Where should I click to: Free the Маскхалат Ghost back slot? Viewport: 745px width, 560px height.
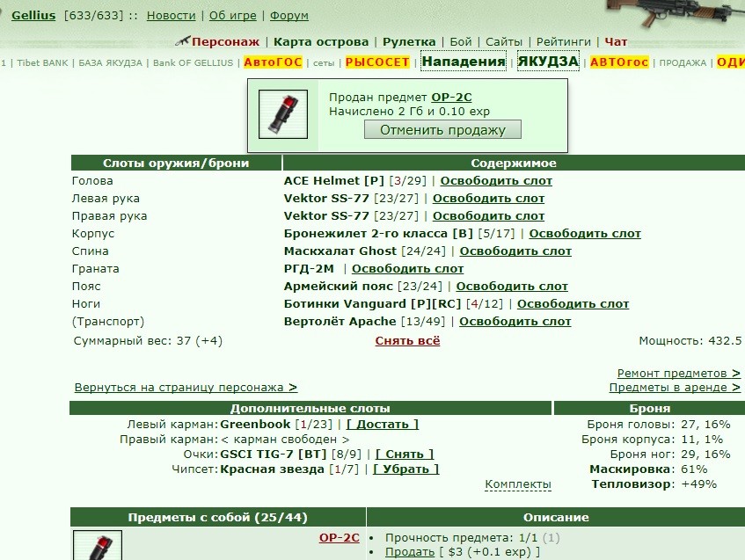click(x=515, y=251)
